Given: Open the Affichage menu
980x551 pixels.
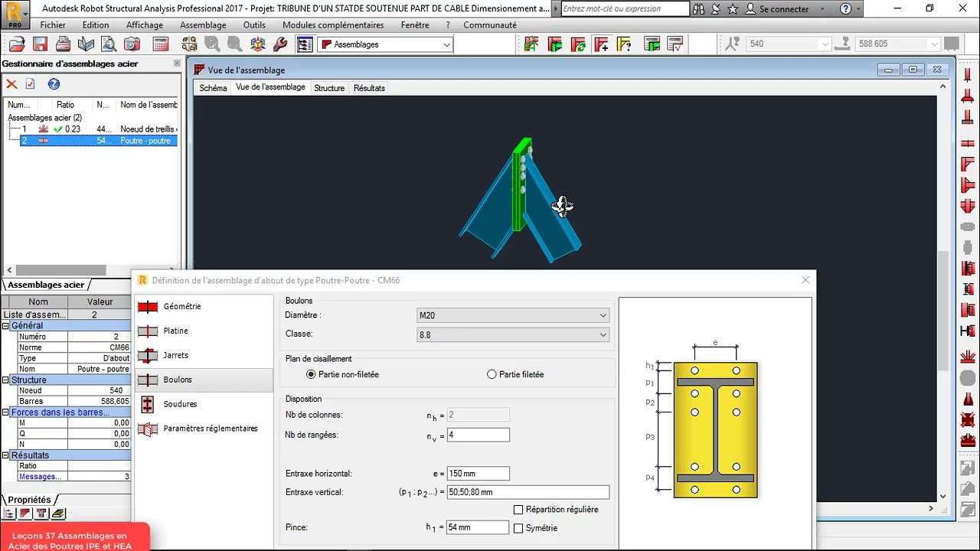Looking at the screenshot, I should [145, 25].
